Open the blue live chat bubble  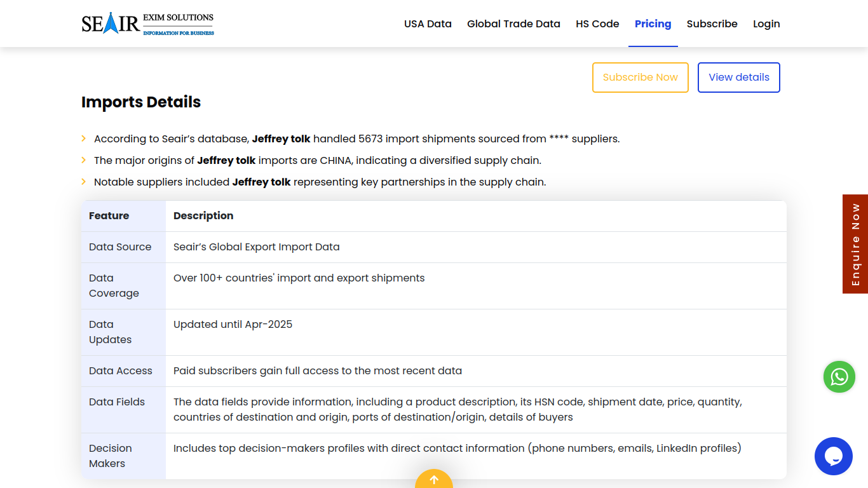[834, 456]
